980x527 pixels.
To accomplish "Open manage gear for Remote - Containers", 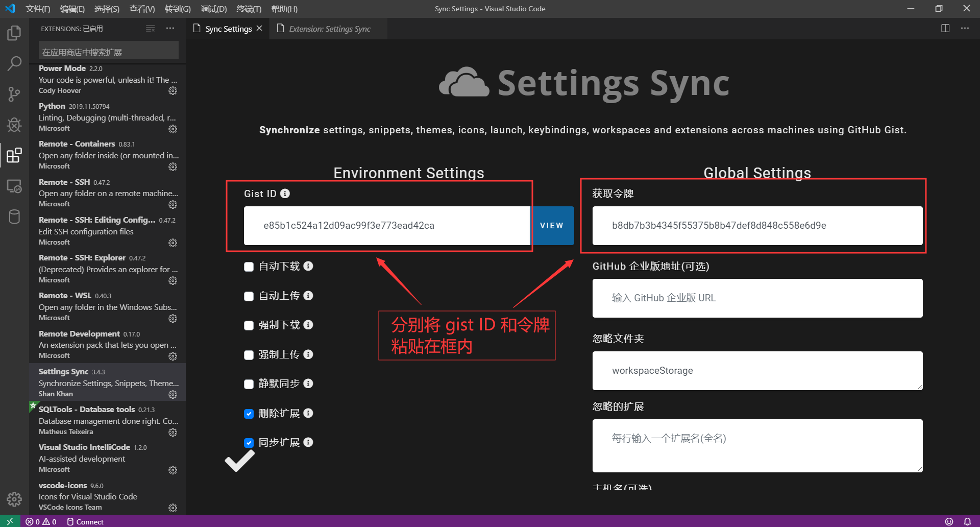I will tap(173, 167).
